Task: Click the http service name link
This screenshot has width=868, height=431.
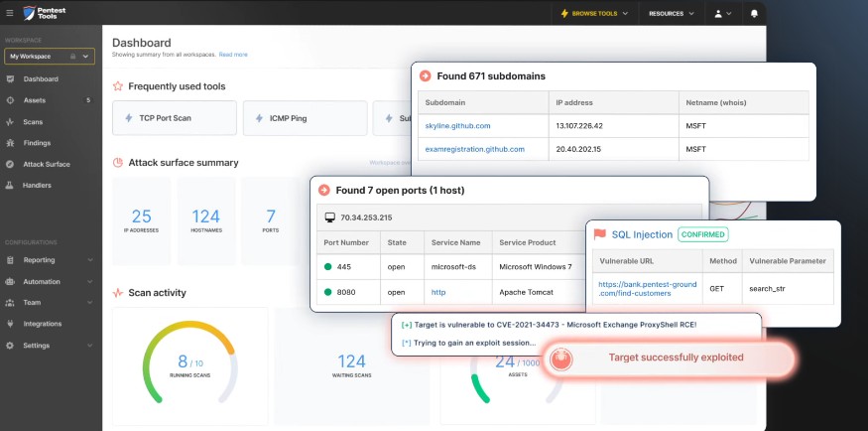Action: pyautogui.click(x=437, y=292)
